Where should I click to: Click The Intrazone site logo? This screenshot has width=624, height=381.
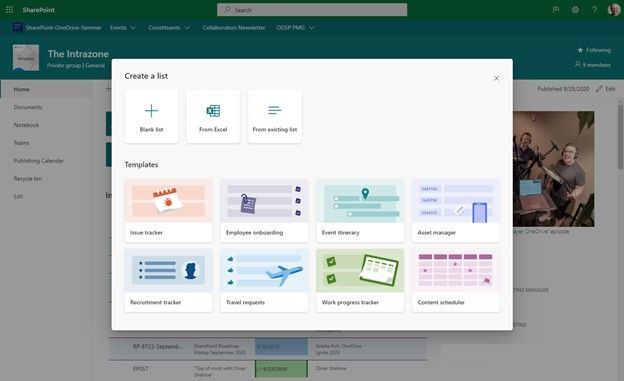point(26,58)
